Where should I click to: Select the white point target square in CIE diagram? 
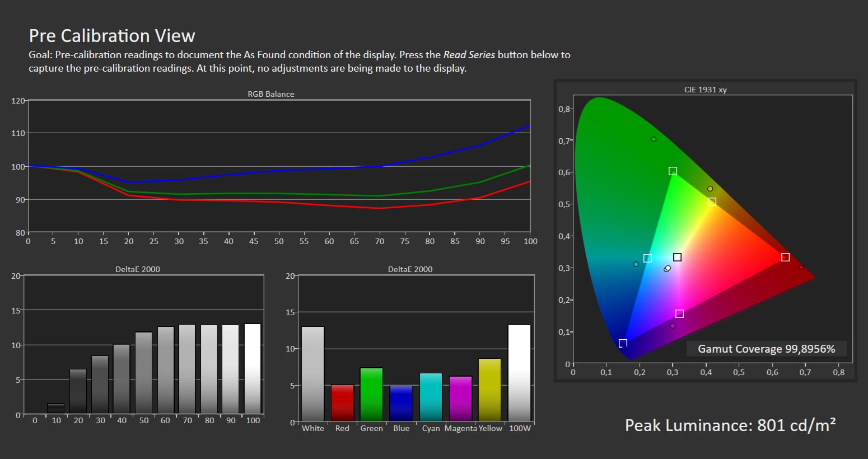click(677, 257)
